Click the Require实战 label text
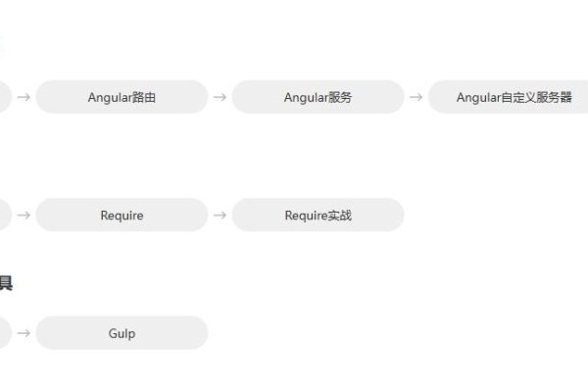Screen dimensions: 588x392 click(318, 216)
